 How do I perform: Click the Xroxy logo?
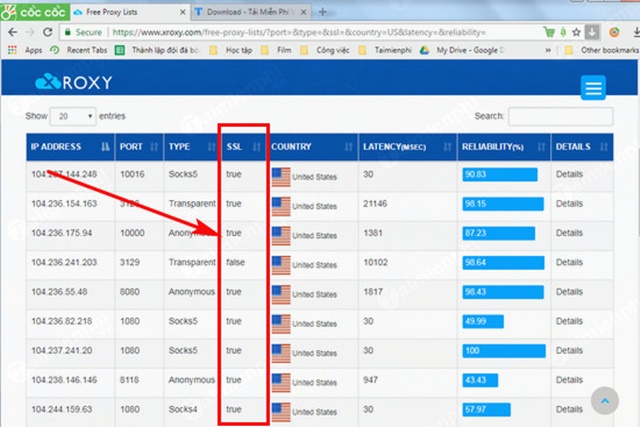tap(73, 83)
